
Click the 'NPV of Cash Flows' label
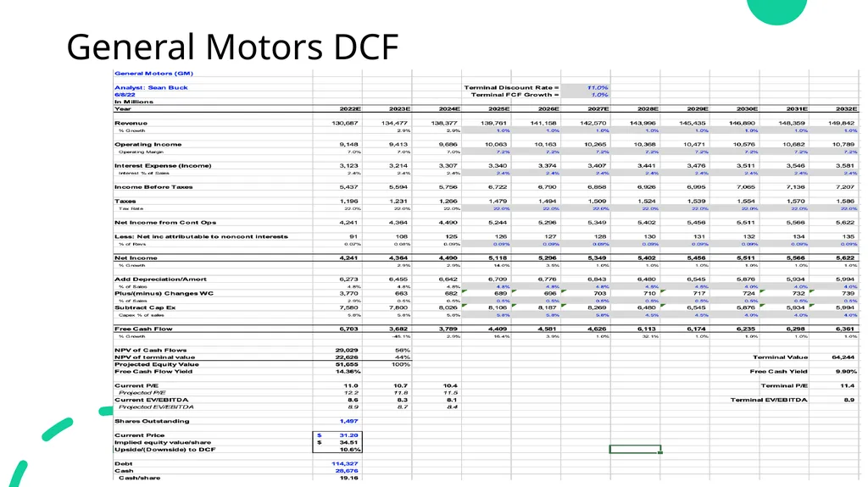tap(151, 350)
